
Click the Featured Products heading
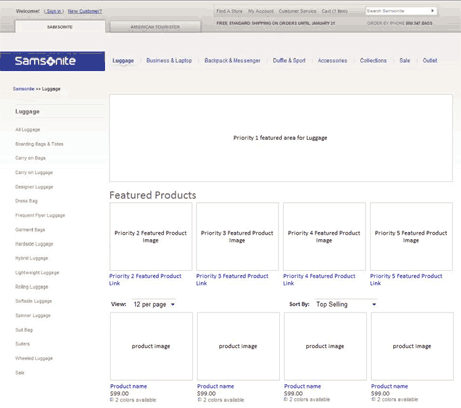pyautogui.click(x=153, y=195)
